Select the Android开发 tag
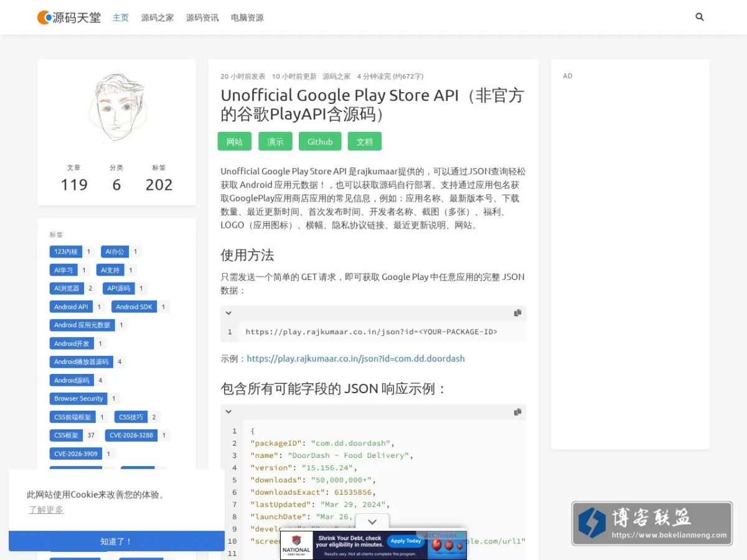The image size is (747, 560). [72, 343]
